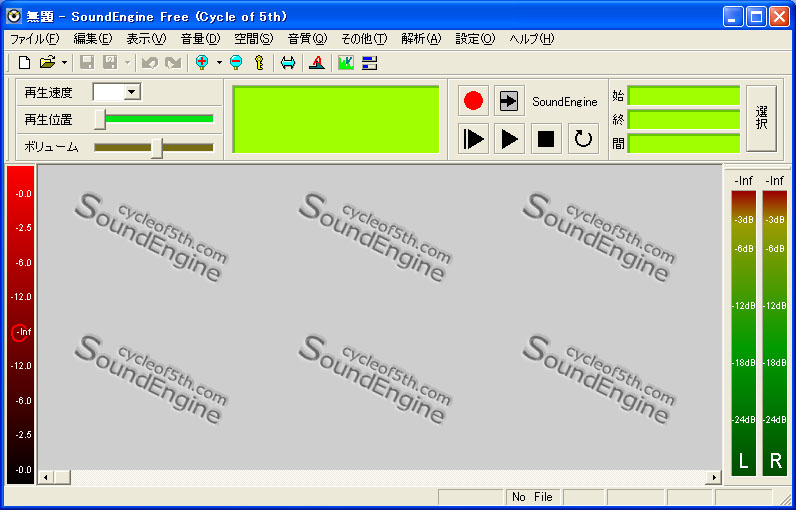Open the 表示(V) menu
The height and width of the screenshot is (510, 796).
pos(146,39)
